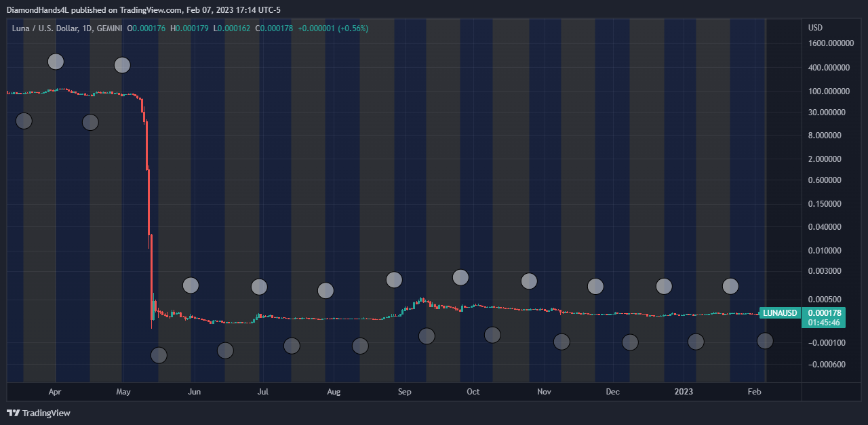This screenshot has width=868, height=425.
Task: Click the Feb label on time axis
Action: tap(753, 392)
